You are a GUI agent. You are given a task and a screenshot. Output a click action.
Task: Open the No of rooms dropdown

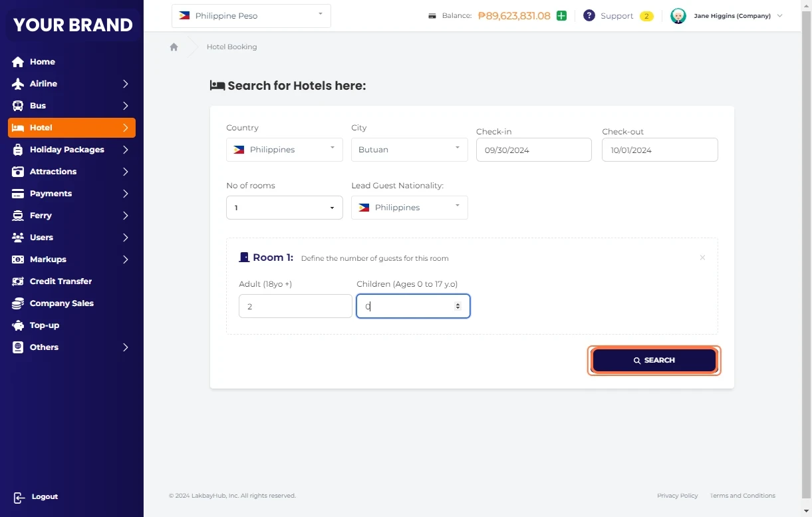coord(284,208)
